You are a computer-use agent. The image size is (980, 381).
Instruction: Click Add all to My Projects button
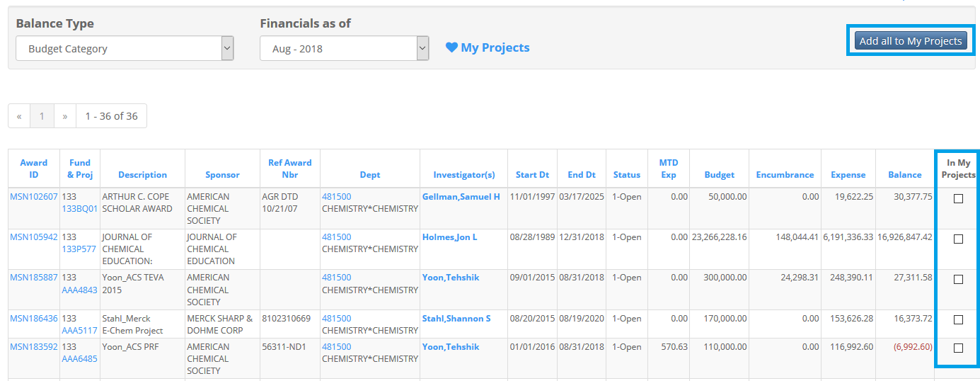pyautogui.click(x=911, y=41)
